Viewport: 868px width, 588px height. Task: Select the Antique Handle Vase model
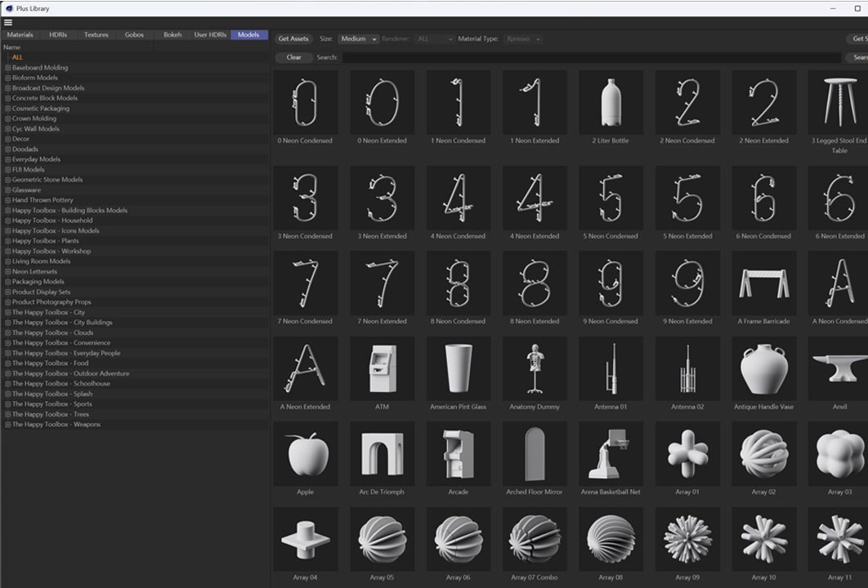point(763,368)
